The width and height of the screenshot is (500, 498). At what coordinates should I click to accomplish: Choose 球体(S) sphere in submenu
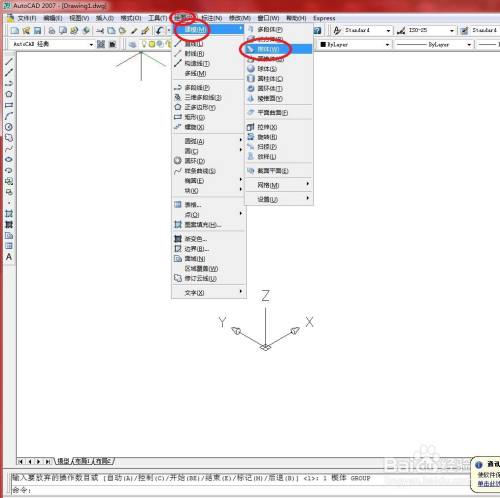coord(279,69)
